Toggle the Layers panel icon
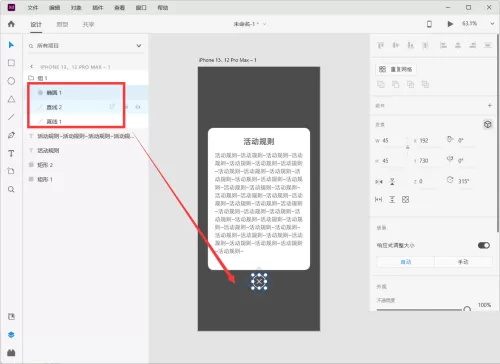Viewport: 500px width, 364px height. pos(11,335)
